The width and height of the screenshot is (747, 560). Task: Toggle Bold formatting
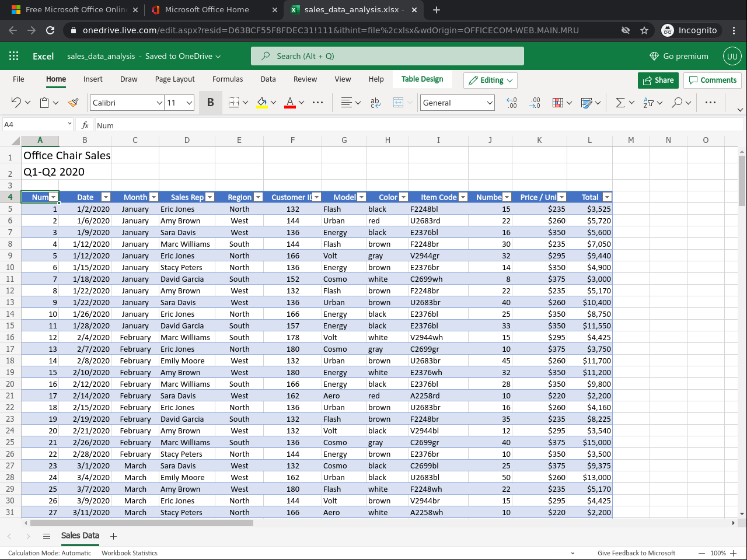[x=210, y=103]
